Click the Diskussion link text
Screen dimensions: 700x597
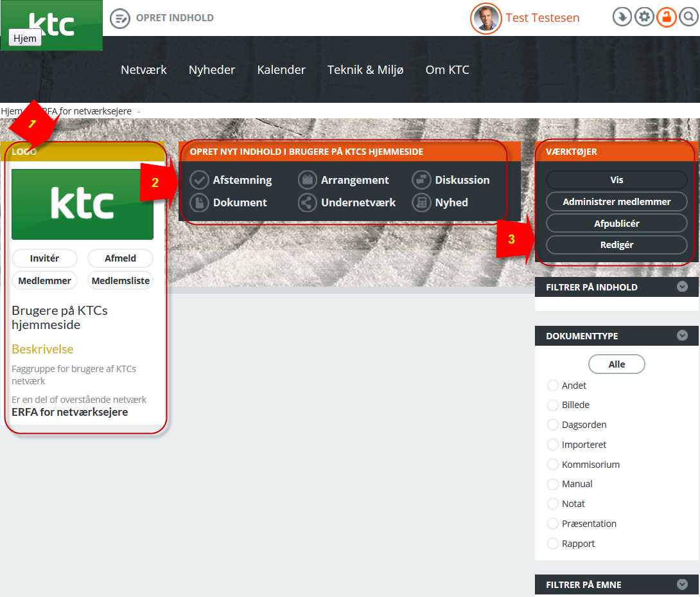(462, 180)
